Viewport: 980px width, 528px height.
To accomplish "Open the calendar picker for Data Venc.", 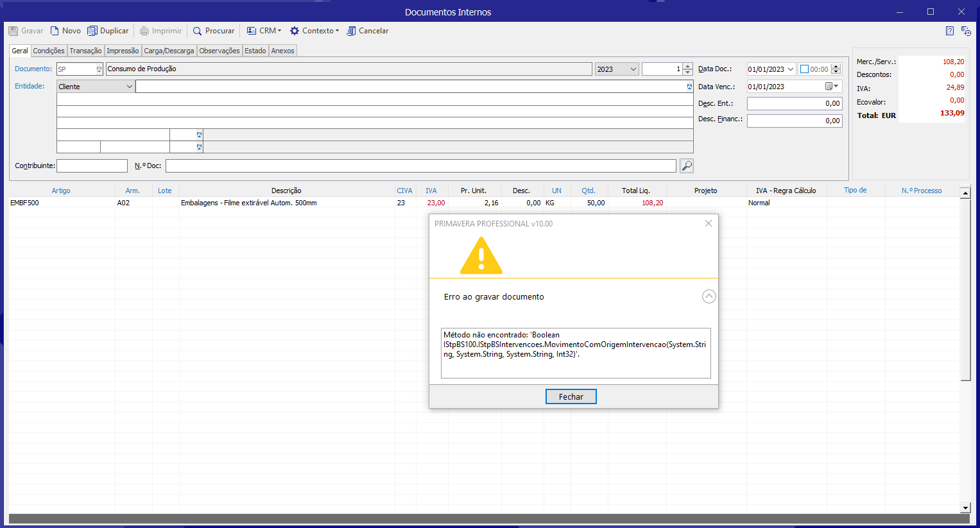I will [832, 87].
